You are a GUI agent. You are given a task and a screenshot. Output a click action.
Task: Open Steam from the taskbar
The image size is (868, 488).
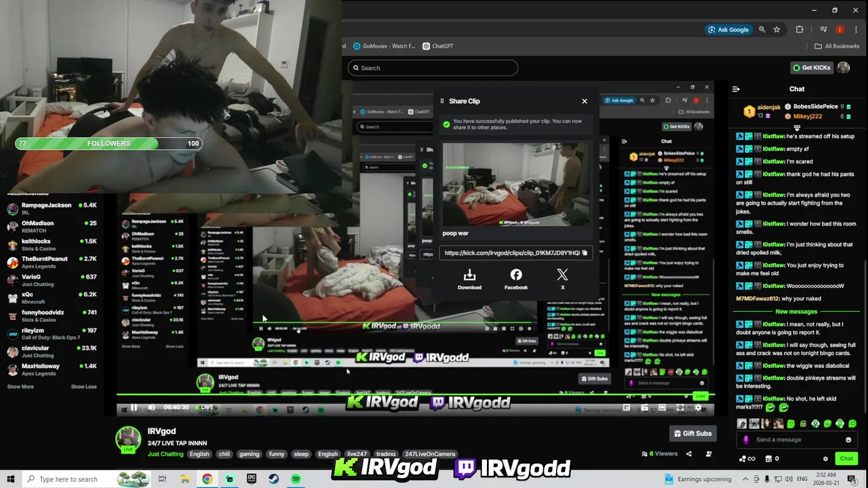tap(273, 479)
